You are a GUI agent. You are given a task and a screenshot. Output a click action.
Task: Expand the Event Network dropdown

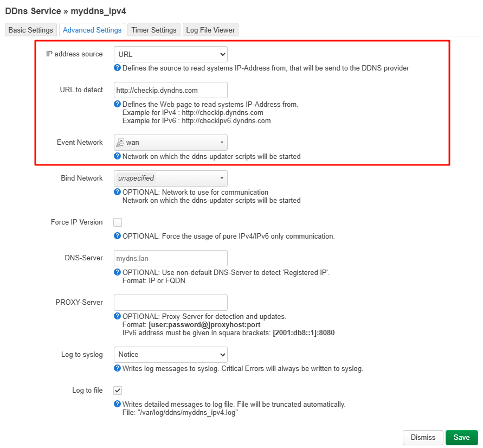pyautogui.click(x=170, y=143)
